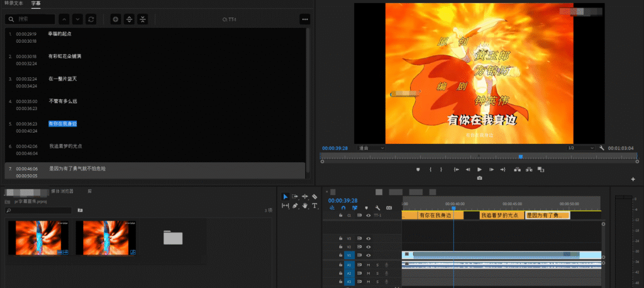Click the split caption segment icon

point(129,19)
